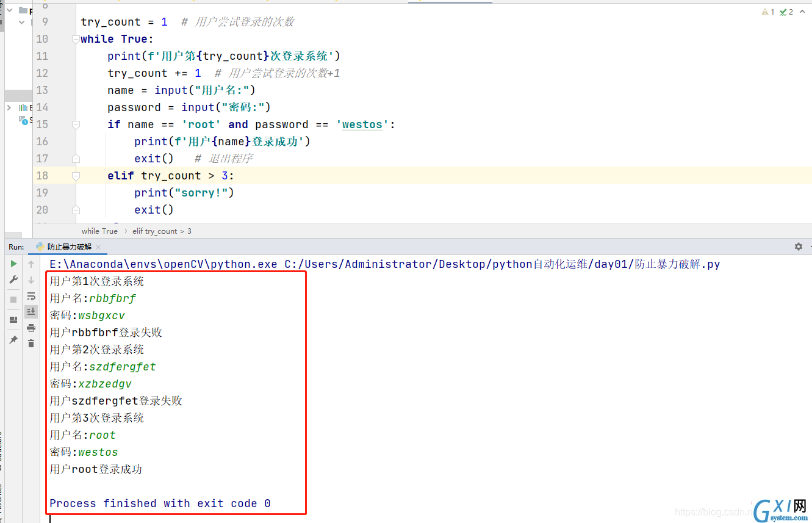Click the Restore Layout icon
The height and width of the screenshot is (523, 812).
point(13,319)
